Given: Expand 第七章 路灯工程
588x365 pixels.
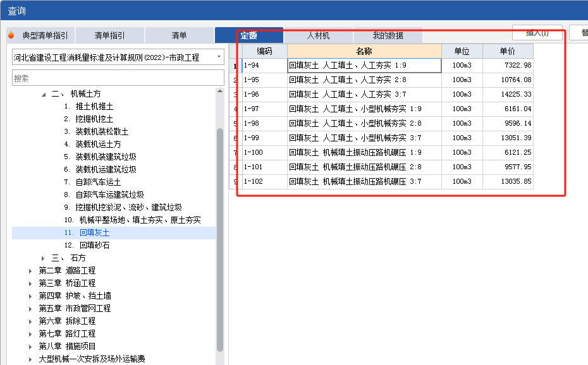Looking at the screenshot, I should [30, 334].
